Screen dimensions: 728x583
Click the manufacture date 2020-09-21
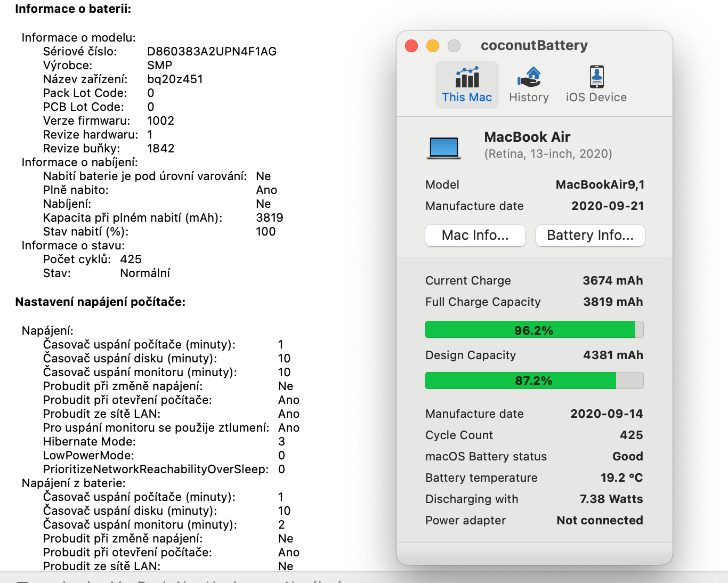click(x=608, y=206)
